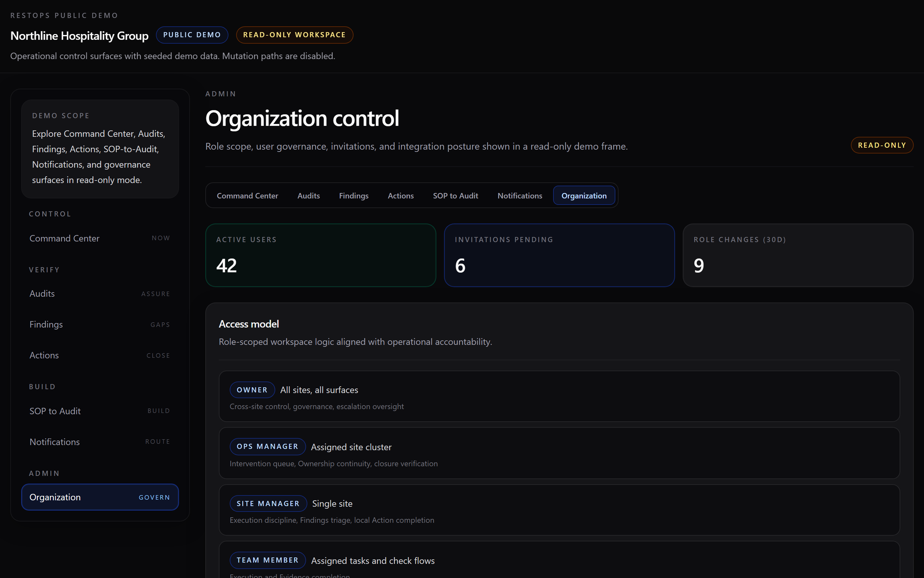Click the NOW tag beside Command Center
The height and width of the screenshot is (578, 924).
[x=161, y=238]
